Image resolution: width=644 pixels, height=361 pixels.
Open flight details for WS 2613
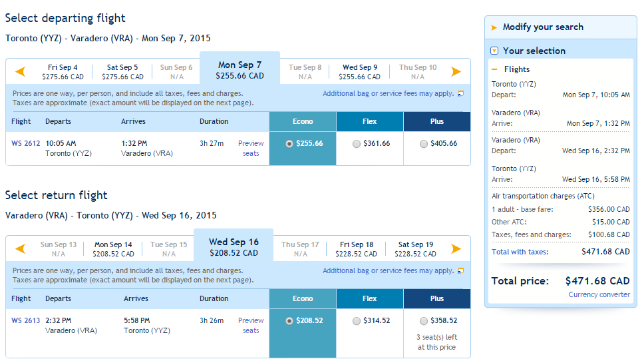point(25,320)
